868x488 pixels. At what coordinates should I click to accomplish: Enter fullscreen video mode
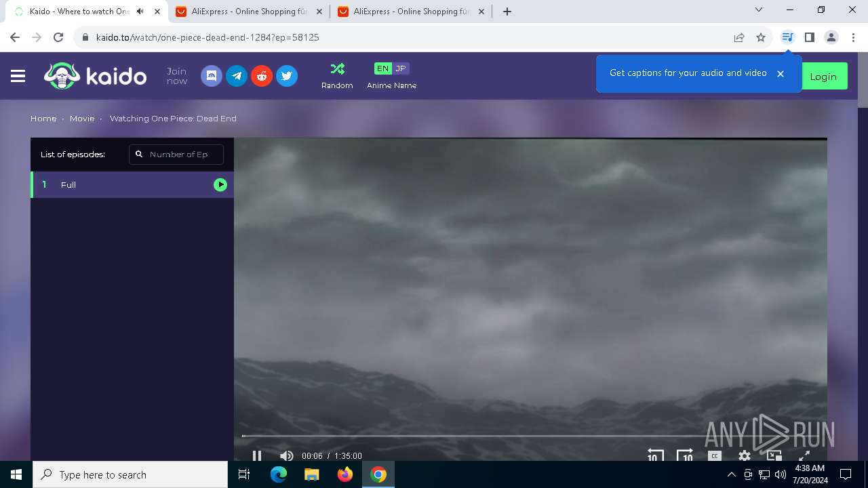(x=804, y=456)
